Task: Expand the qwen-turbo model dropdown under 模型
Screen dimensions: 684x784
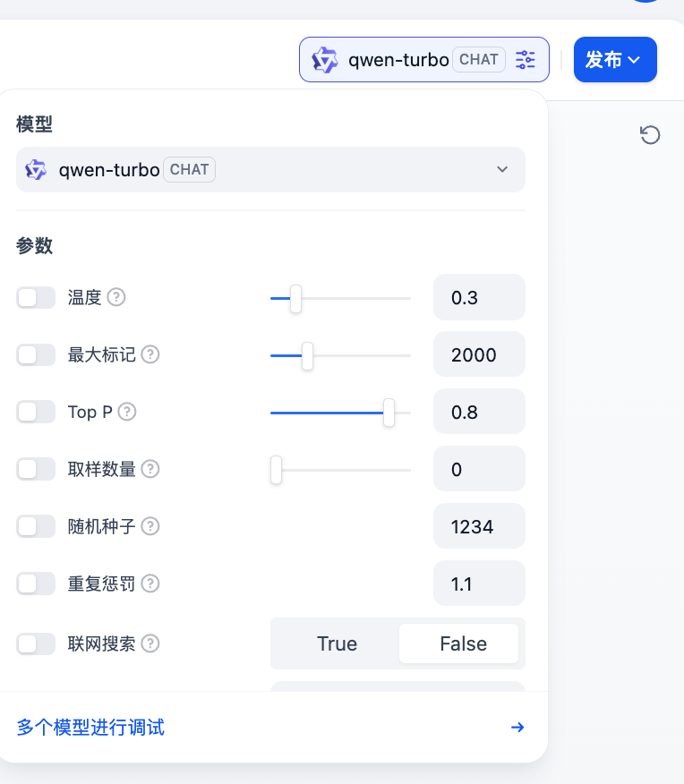Action: 270,169
